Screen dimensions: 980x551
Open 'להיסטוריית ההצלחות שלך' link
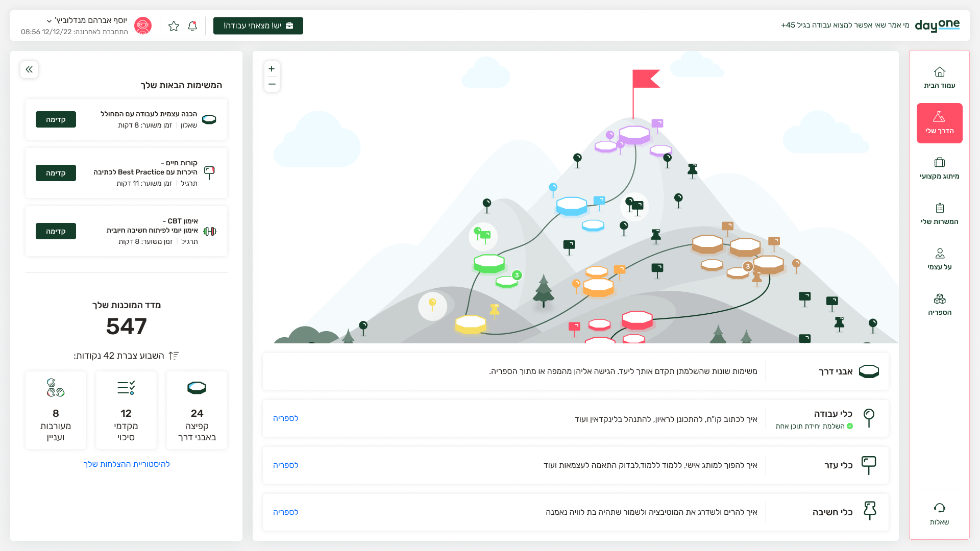click(x=127, y=464)
